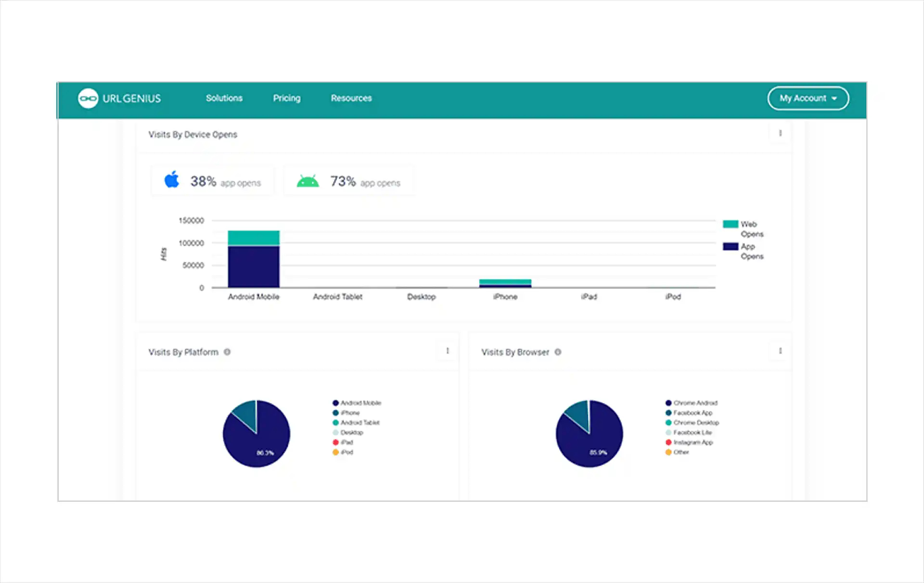Click the kebab menu on Visits By Browser
The height and width of the screenshot is (583, 924).
pos(780,351)
